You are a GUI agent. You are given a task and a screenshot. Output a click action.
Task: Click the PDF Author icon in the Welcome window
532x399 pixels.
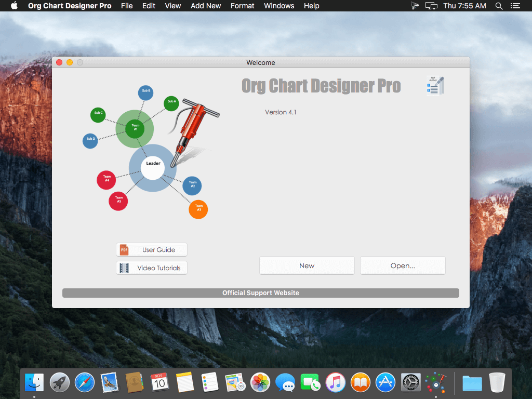(x=435, y=86)
